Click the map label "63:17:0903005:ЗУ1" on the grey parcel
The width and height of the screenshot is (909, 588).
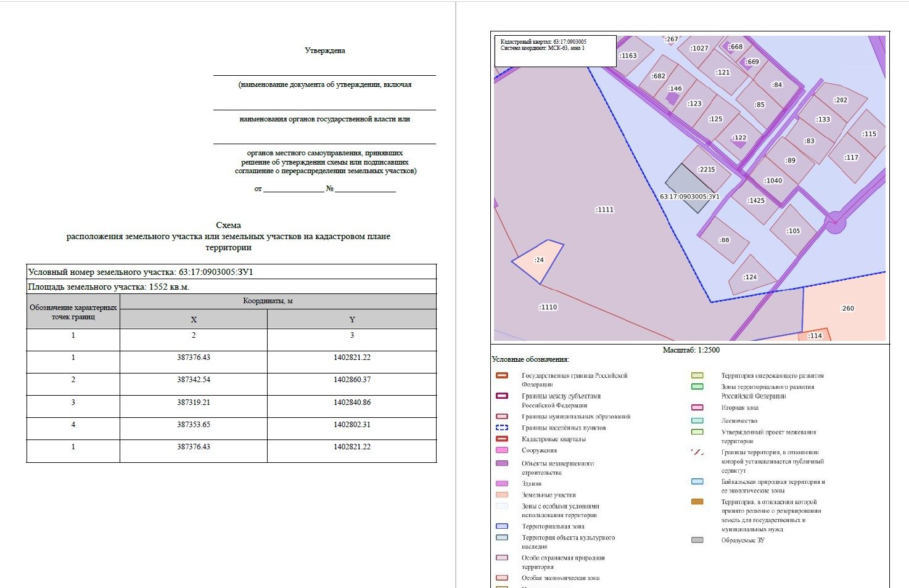pos(689,197)
